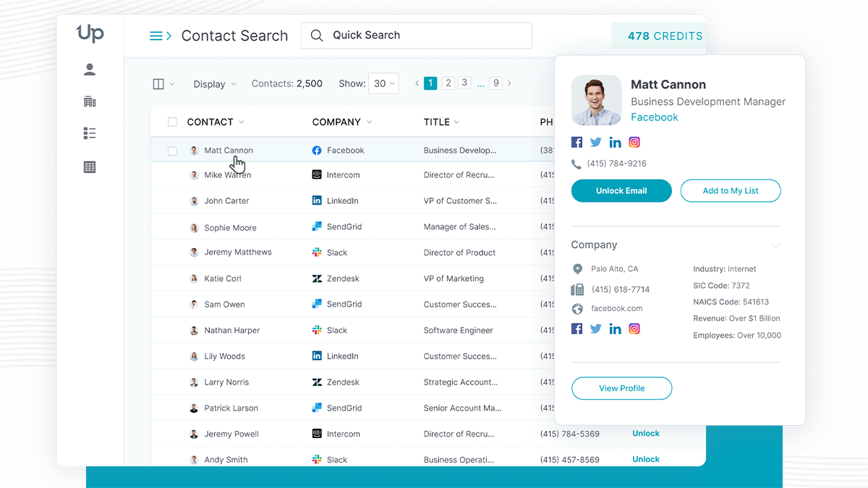Open the Instagram icon in Company section
The height and width of the screenshot is (488, 868).
pyautogui.click(x=634, y=329)
